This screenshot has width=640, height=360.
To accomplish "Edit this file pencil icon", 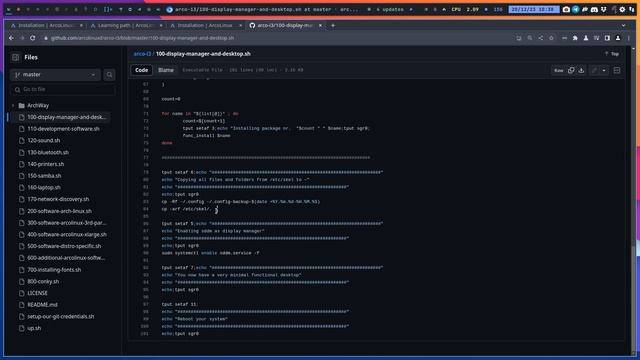I will [x=594, y=71].
